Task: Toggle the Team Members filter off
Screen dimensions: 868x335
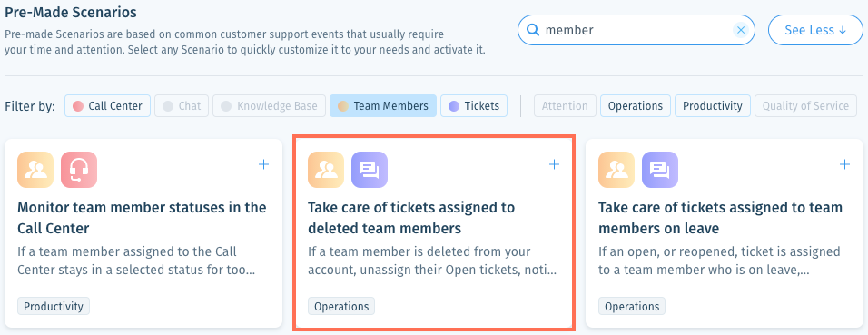Action: 383,105
